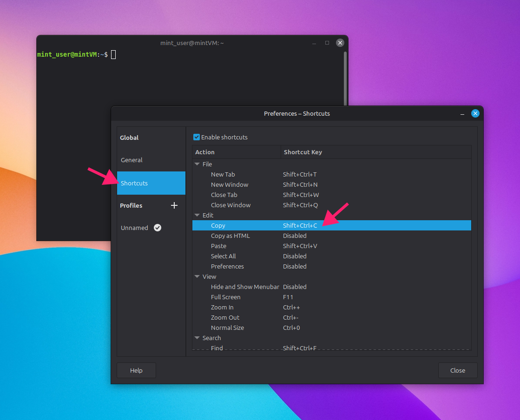Viewport: 520px width, 420px height.
Task: Select the Select All action row
Action: (332, 256)
